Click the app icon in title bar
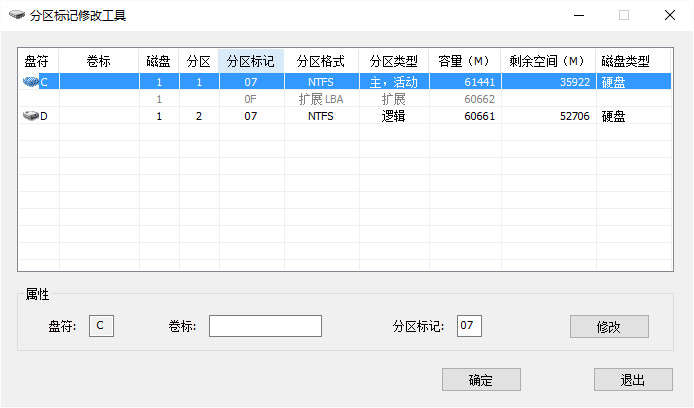 17,15
